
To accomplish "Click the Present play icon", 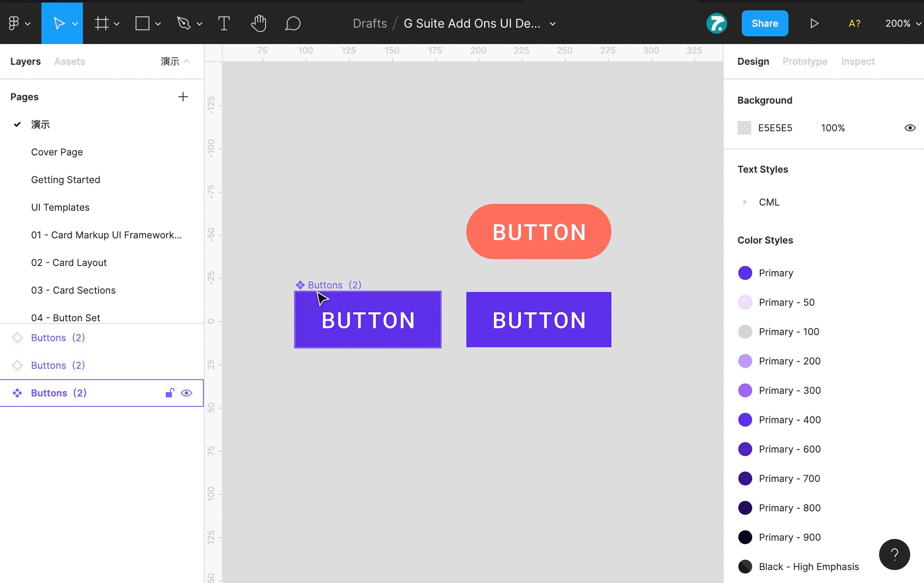I will [x=814, y=23].
